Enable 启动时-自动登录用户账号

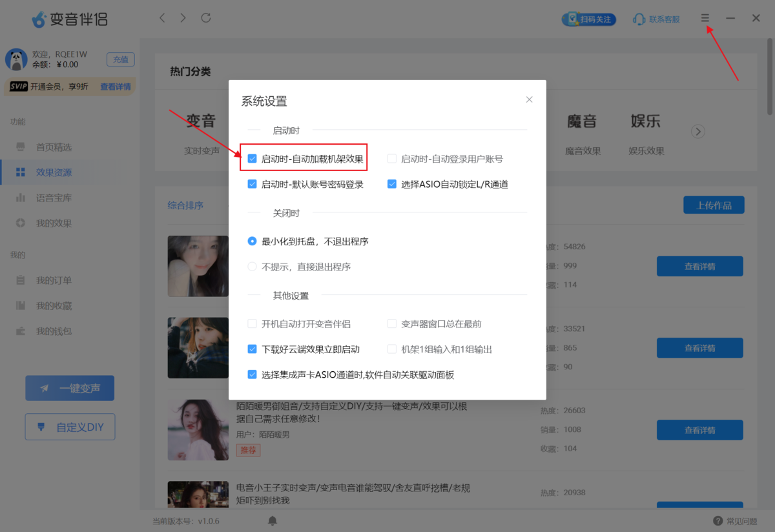[x=392, y=158]
